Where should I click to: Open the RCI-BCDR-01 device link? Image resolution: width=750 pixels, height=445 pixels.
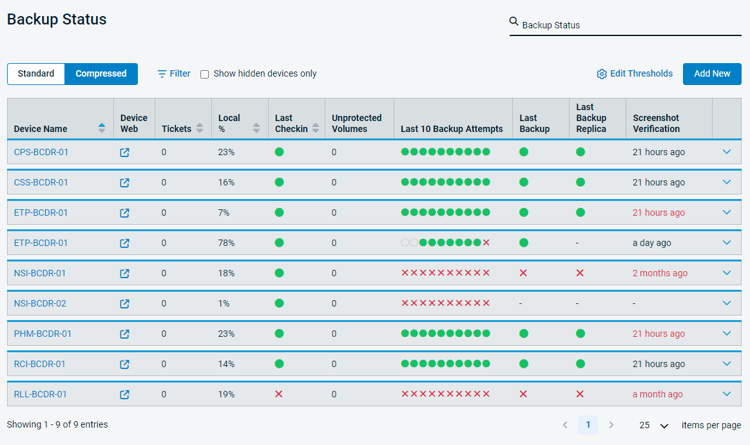point(40,364)
